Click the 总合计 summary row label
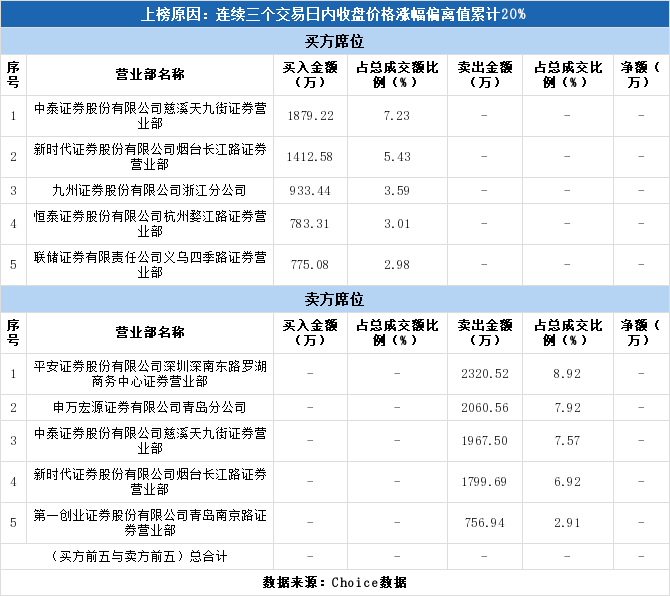670x596 pixels. tap(139, 557)
